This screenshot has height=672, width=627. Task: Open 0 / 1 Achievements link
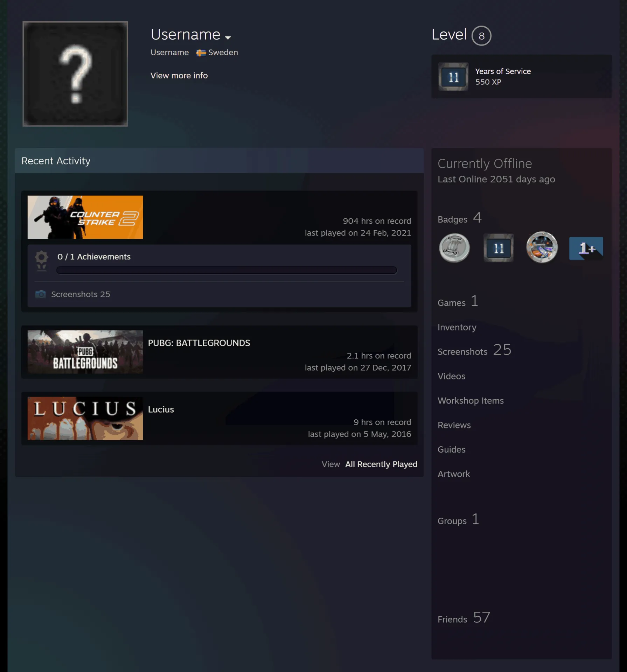(x=94, y=257)
